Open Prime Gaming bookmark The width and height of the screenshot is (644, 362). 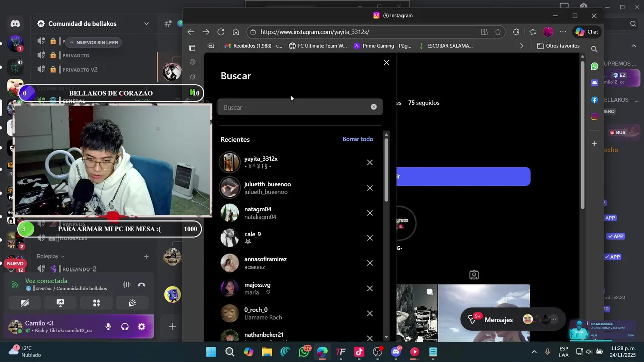click(382, 46)
